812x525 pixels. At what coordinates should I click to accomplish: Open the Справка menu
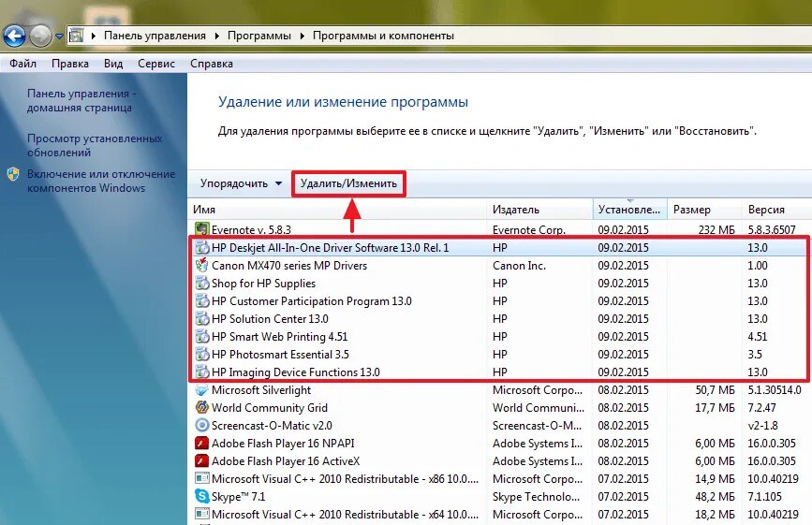[212, 64]
